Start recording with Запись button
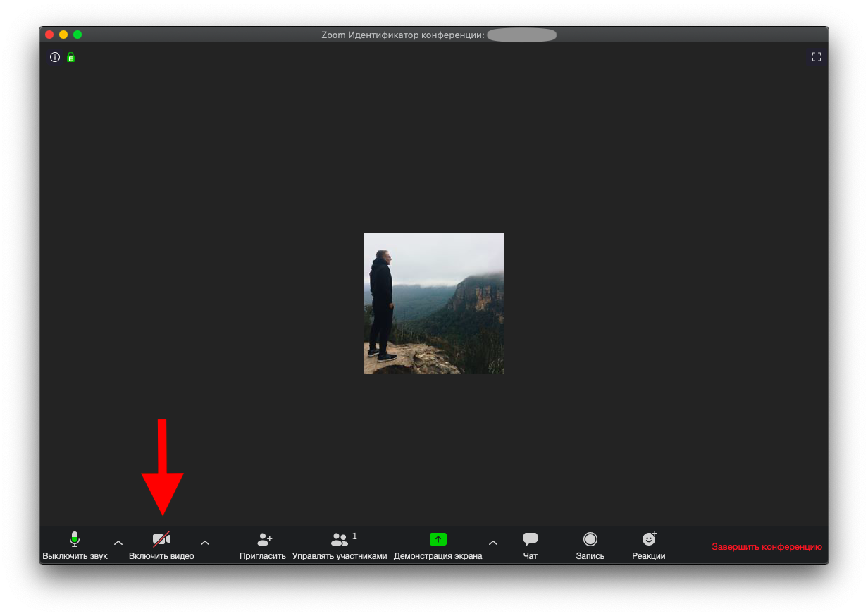Viewport: 868px width, 616px height. coord(590,546)
